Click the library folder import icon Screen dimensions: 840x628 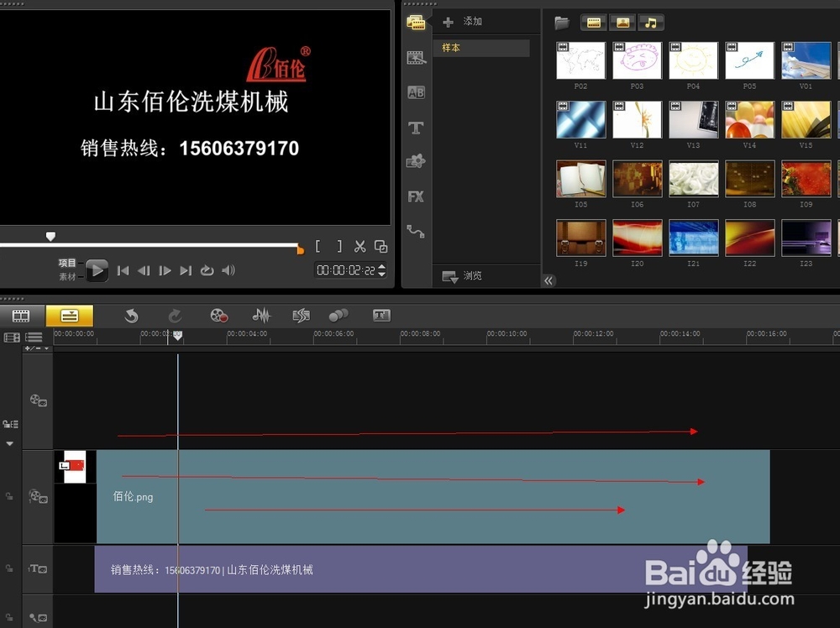tap(562, 23)
